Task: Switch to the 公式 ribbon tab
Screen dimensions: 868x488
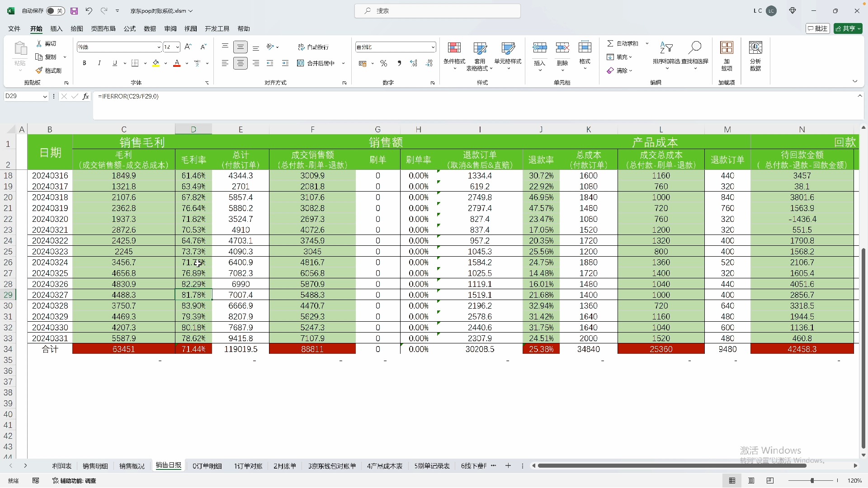Action: point(130,28)
